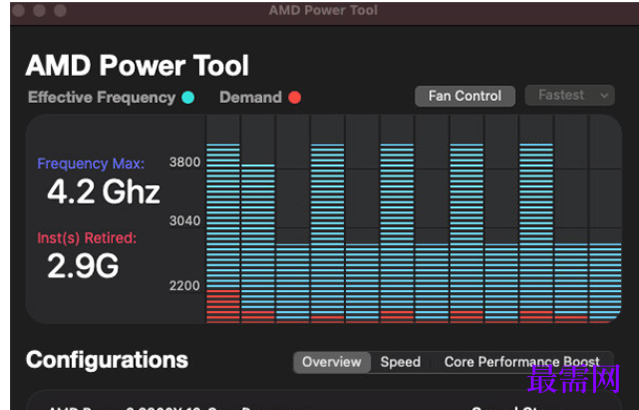
Task: Close the AMD Power Tool window
Action: (x=19, y=10)
